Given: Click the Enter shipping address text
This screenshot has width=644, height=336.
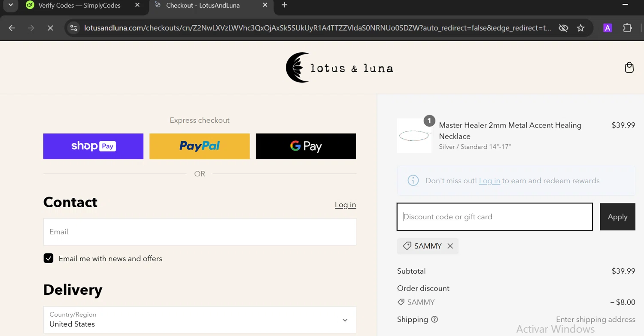Looking at the screenshot, I should click(x=595, y=319).
